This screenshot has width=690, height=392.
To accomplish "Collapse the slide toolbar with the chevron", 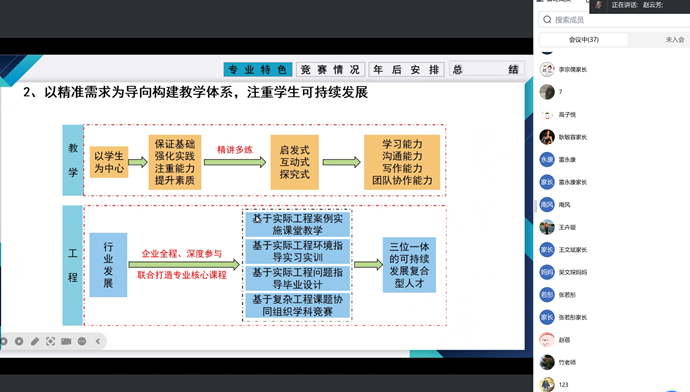I will pos(98,341).
